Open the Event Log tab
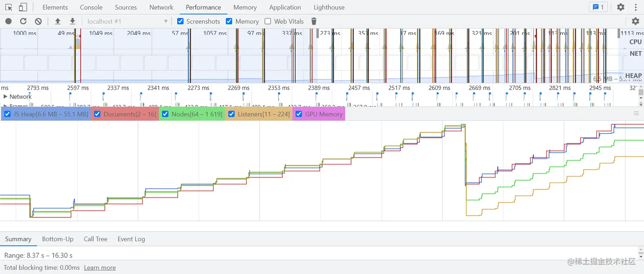Image resolution: width=644 pixels, height=274 pixels. pyautogui.click(x=131, y=239)
